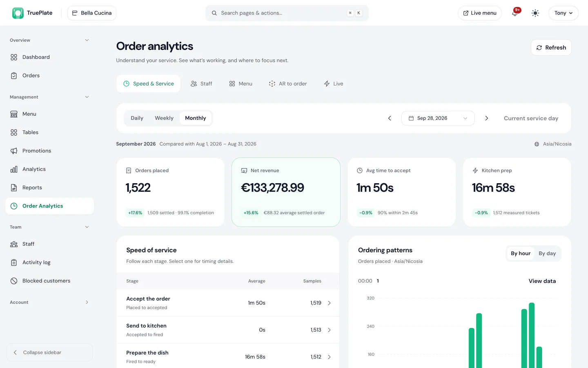
Task: Open the Sep 28, 2026 date dropdown
Action: (438, 118)
